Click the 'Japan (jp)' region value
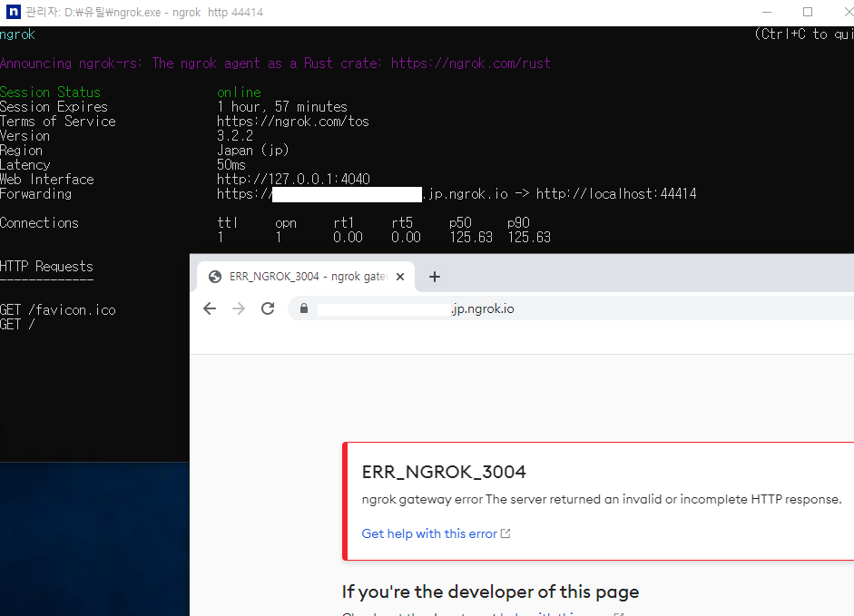Screen dimensions: 854x616 pyautogui.click(x=252, y=151)
